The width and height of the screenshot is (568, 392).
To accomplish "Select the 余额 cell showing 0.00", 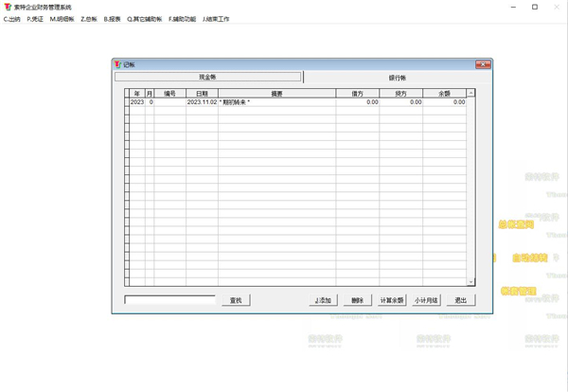I will pyautogui.click(x=445, y=102).
